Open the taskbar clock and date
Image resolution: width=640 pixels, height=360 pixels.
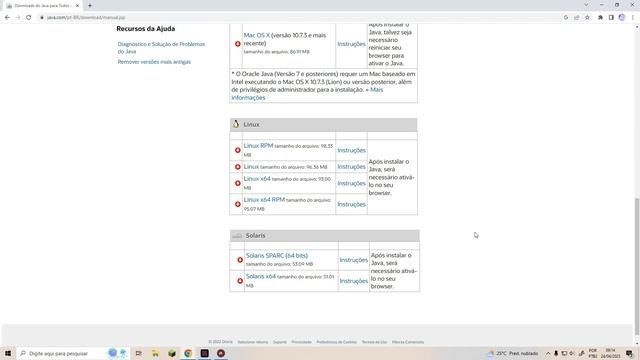[610, 353]
